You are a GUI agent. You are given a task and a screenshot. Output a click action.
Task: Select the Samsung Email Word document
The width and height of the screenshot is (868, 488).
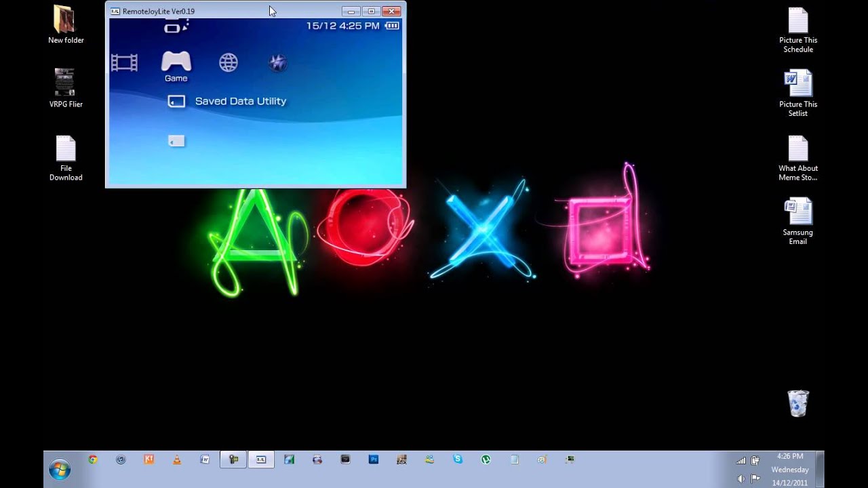pyautogui.click(x=798, y=221)
